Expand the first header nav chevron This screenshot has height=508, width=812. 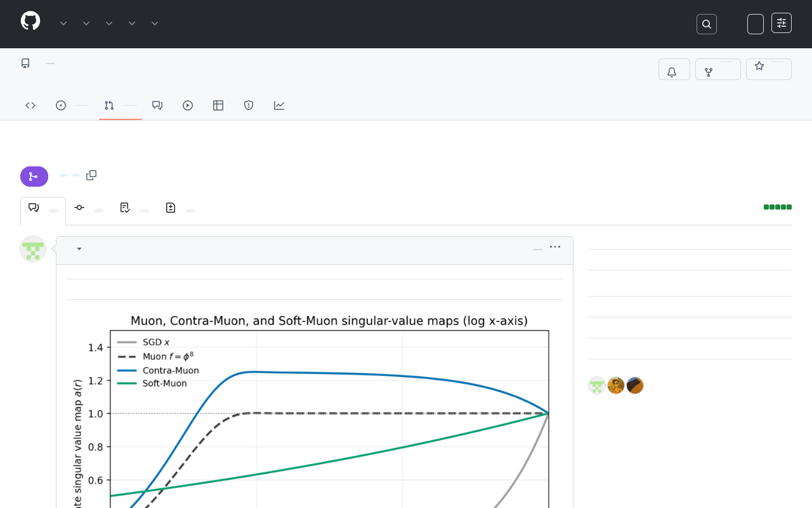tap(63, 23)
